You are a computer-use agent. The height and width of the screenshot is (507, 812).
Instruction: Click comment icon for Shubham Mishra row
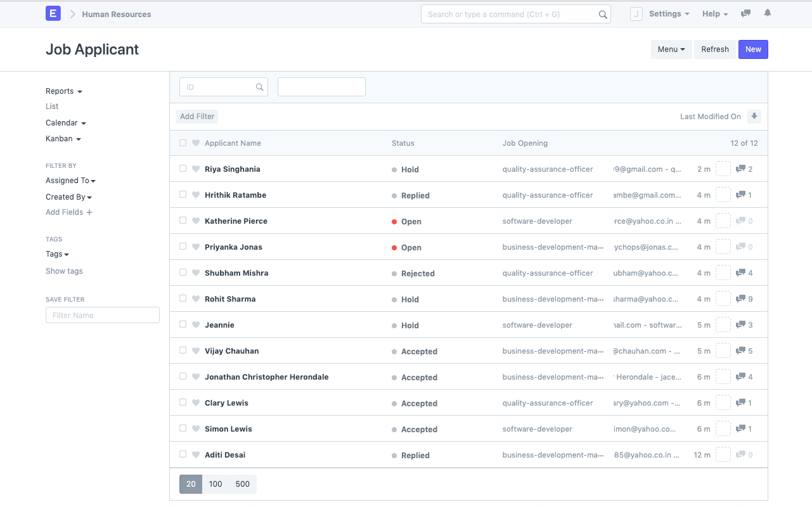[x=740, y=273]
